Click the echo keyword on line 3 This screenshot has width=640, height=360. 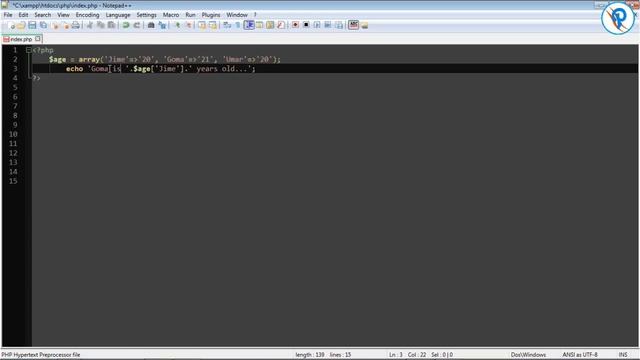(75, 69)
